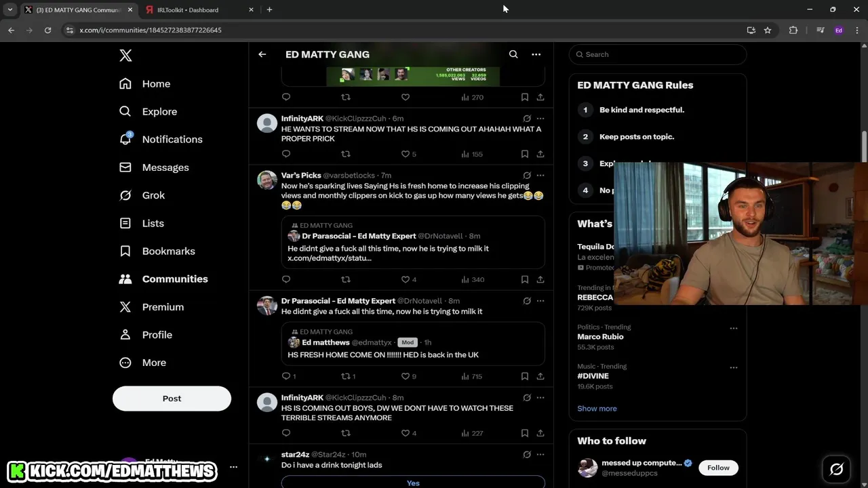Image resolution: width=868 pixels, height=488 pixels.
Task: Open quoted Ed matthews post 'HS FRESH HOME'
Action: tap(413, 344)
